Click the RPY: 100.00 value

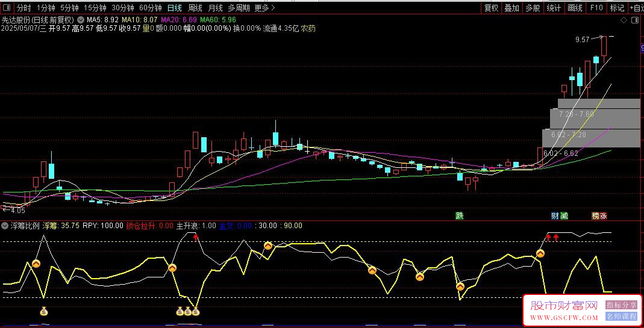click(102, 225)
